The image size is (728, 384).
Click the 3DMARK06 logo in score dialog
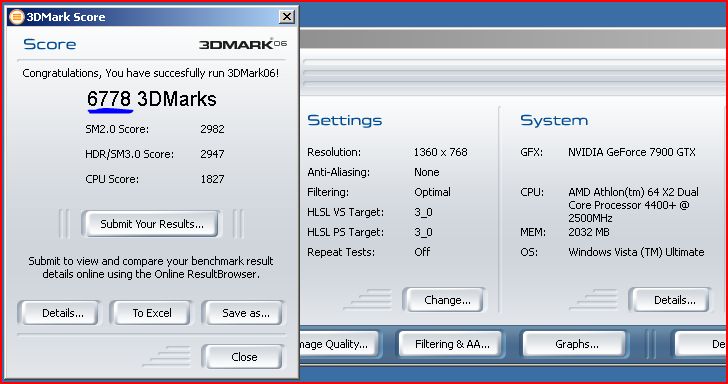click(x=243, y=45)
